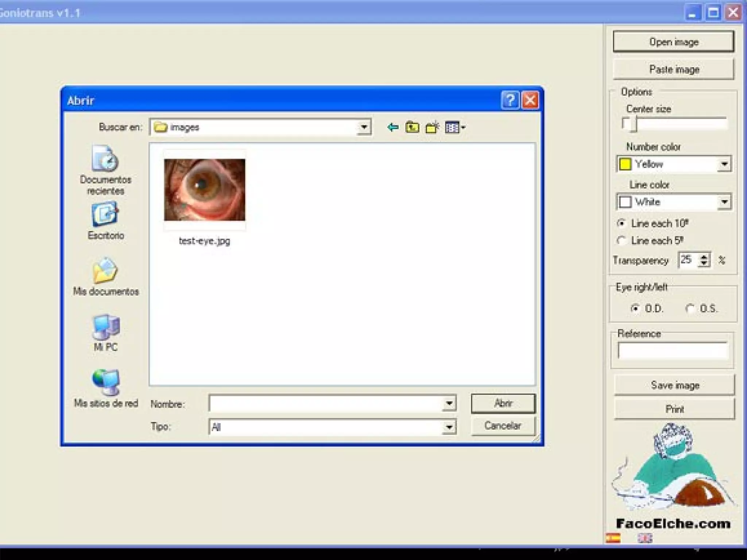Viewport: 747px width, 560px height.
Task: Select Line each 5° option
Action: point(622,241)
